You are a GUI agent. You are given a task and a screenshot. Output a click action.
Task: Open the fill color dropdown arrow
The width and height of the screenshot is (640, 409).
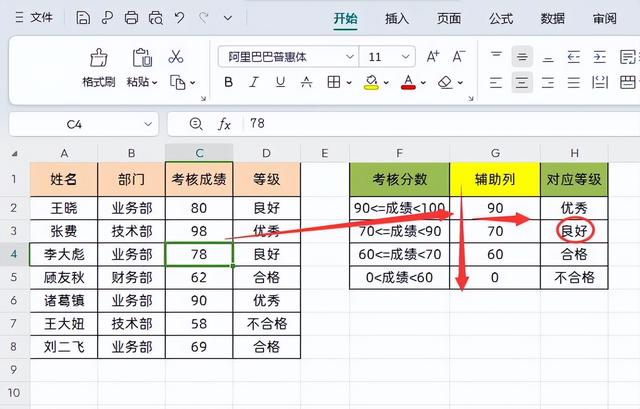point(386,83)
